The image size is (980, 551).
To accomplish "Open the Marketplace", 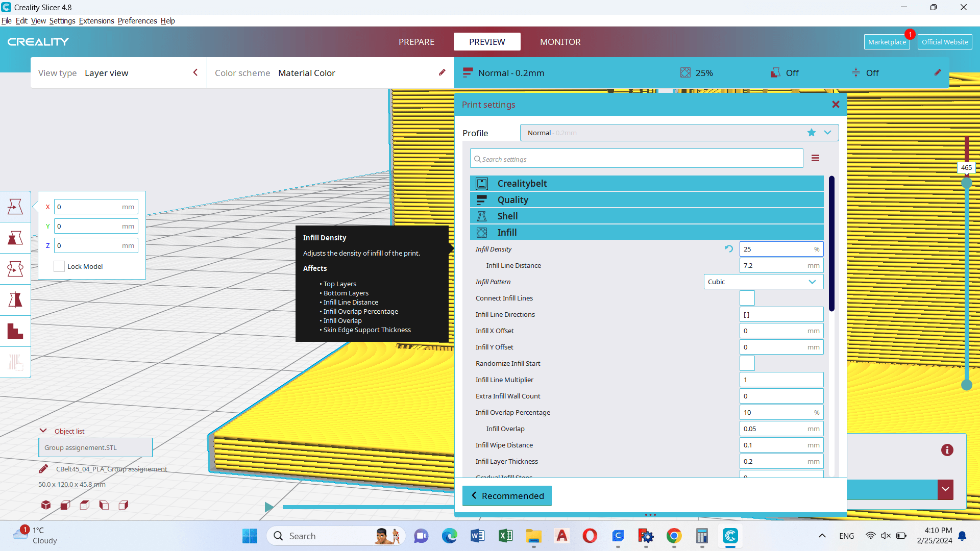I will pyautogui.click(x=887, y=42).
